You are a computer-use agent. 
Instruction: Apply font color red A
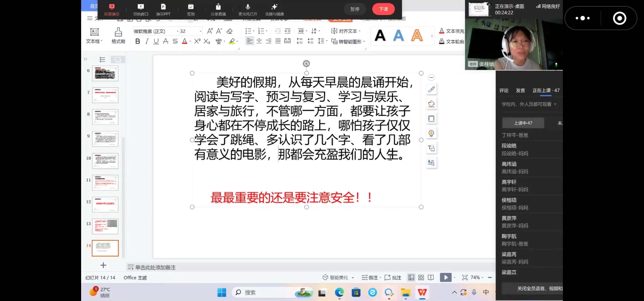(184, 41)
